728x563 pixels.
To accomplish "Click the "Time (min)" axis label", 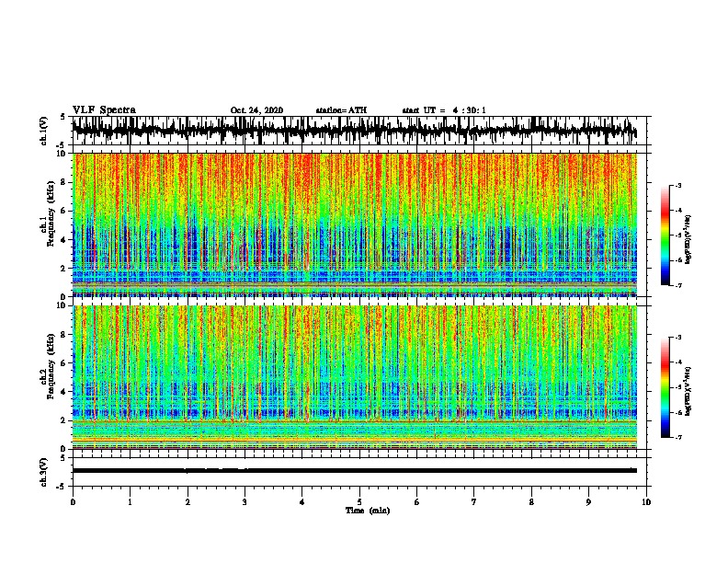I will [x=368, y=511].
